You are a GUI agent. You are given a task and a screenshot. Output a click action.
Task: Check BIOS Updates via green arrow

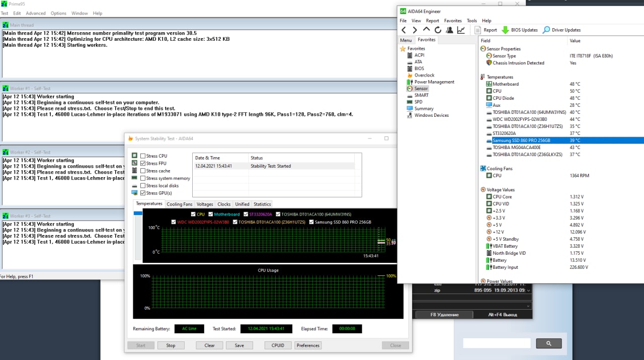[520, 30]
